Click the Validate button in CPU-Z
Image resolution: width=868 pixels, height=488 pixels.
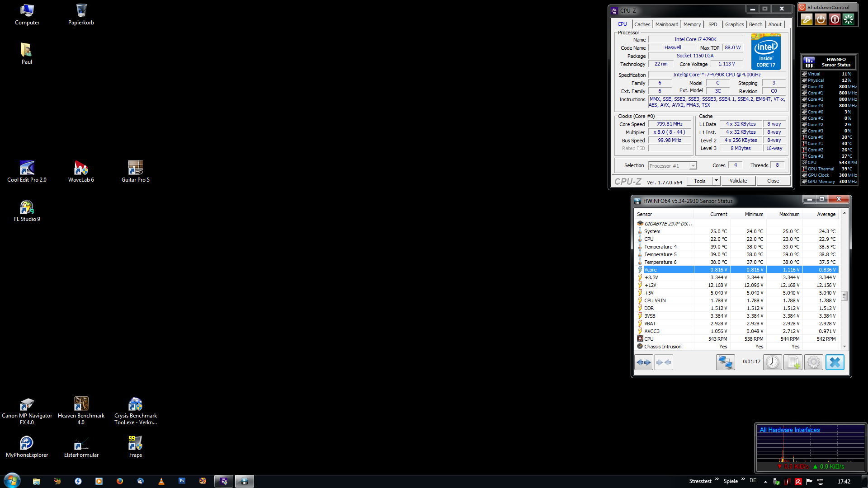pos(738,181)
